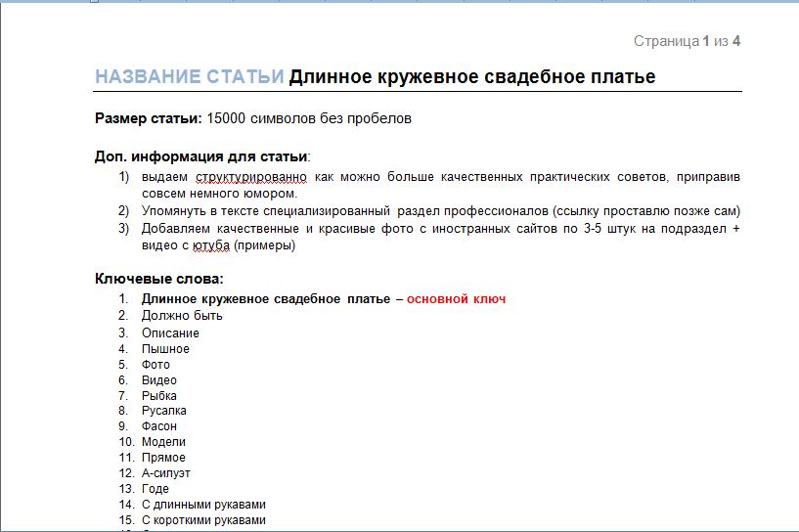Click keyword 'Годе'
This screenshot has height=532, width=799.
(155, 489)
